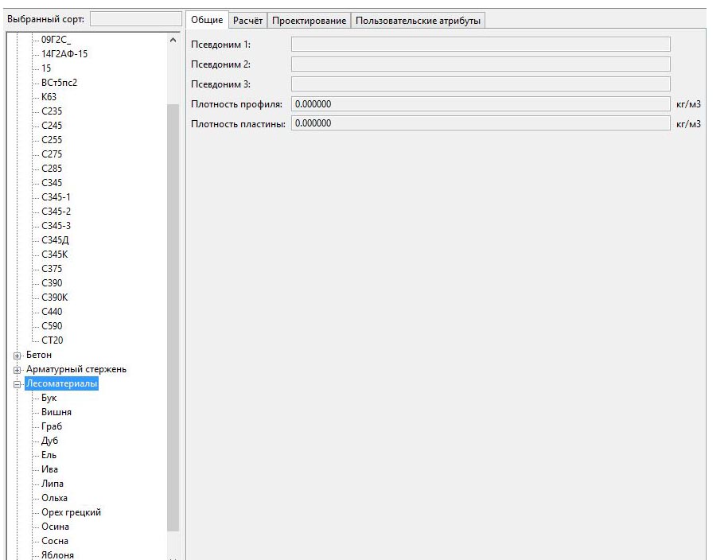Open the Расчёт tab
Viewport: 728px width, 560px height.
click(248, 21)
